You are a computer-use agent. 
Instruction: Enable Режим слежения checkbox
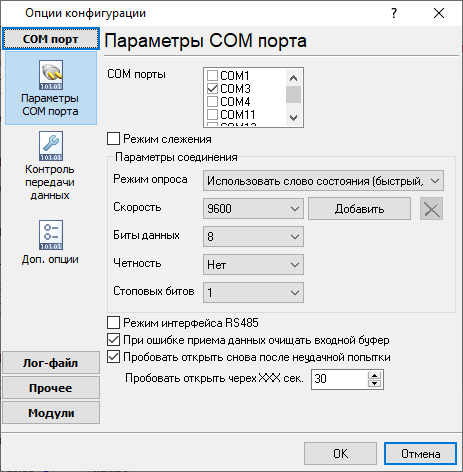113,139
